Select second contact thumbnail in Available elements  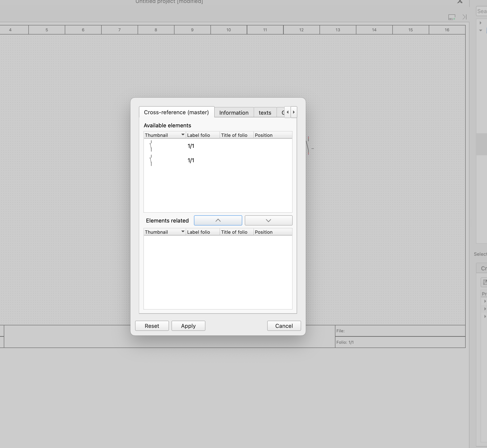coord(151,160)
